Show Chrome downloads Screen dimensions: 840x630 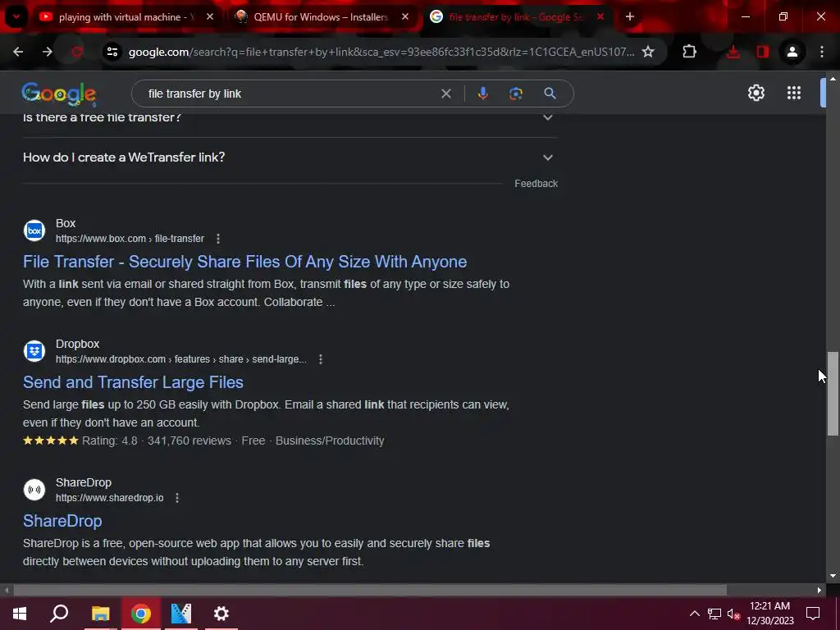tap(733, 52)
